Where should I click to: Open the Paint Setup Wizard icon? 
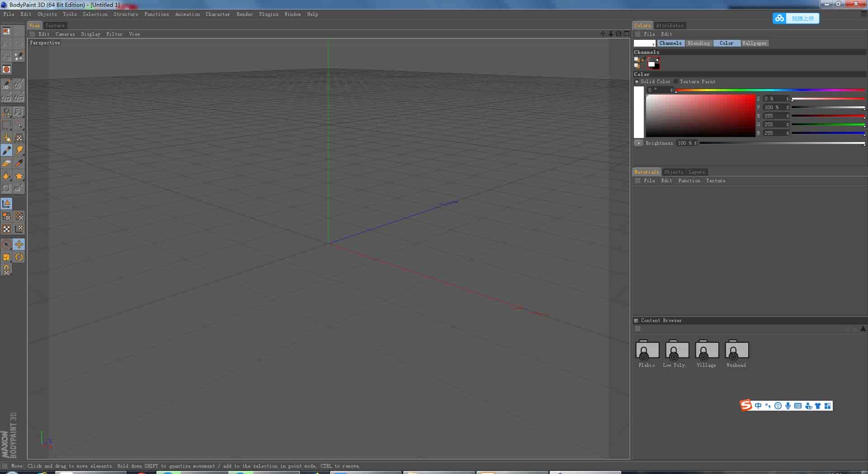click(x=19, y=57)
